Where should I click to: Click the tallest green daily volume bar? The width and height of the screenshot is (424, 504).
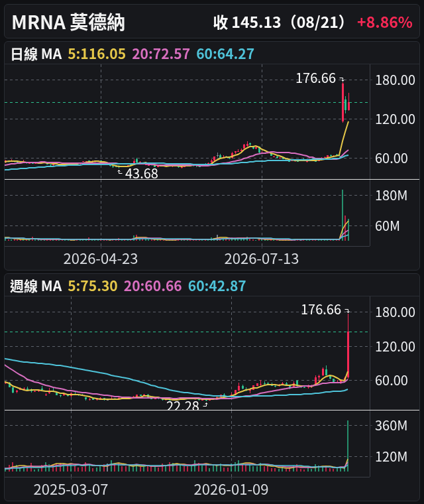[343, 215]
